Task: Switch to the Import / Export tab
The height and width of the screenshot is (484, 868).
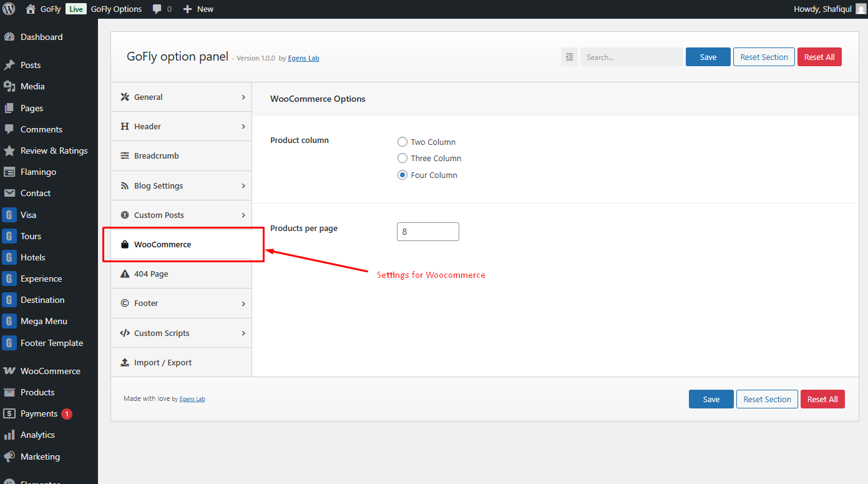Action: pyautogui.click(x=182, y=362)
